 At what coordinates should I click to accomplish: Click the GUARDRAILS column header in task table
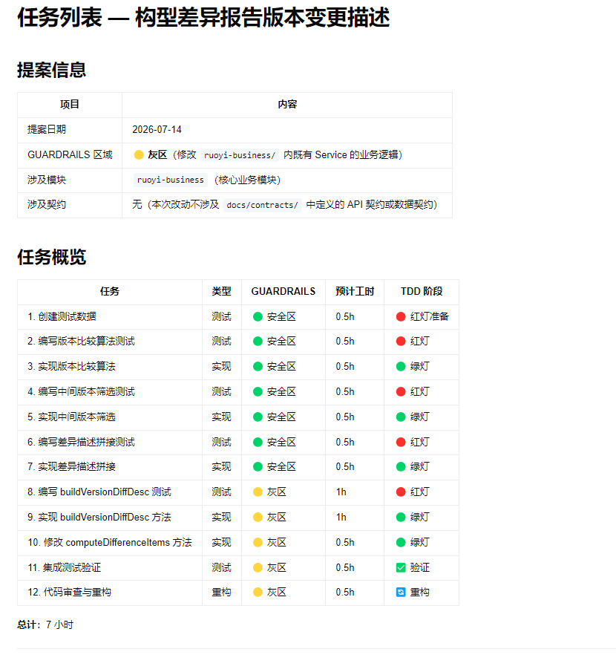[x=284, y=291]
